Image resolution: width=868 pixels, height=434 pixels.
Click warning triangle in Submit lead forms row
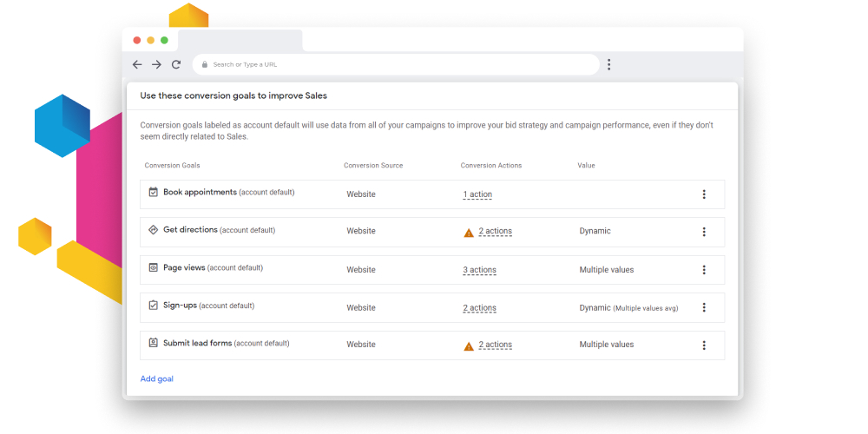pyautogui.click(x=469, y=345)
